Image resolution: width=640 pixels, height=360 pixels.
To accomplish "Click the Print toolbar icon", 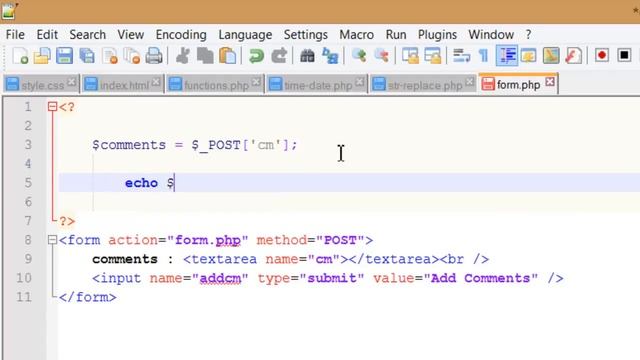I will pos(154,56).
